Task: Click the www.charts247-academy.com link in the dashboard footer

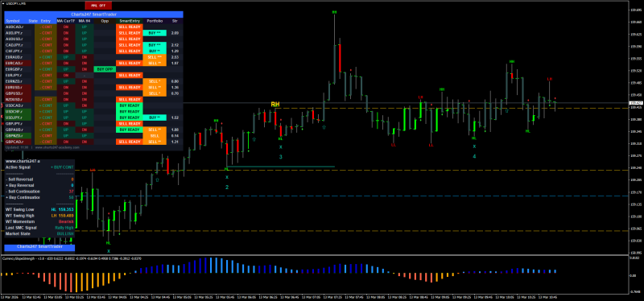Action: pos(57,147)
